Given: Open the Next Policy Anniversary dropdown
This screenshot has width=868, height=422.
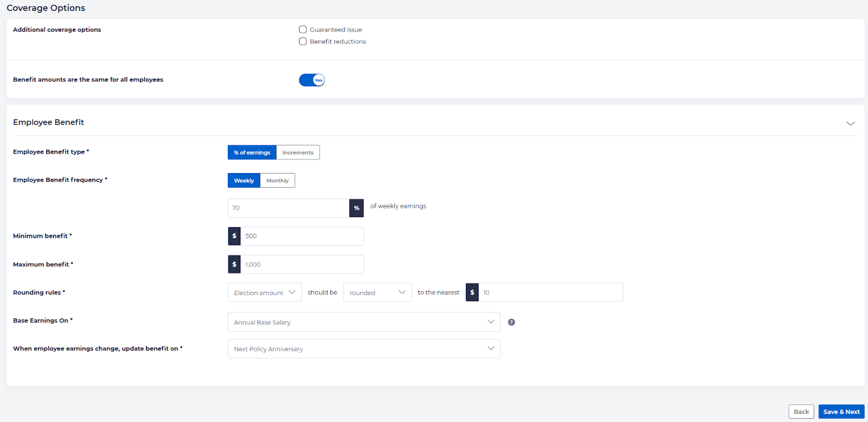Looking at the screenshot, I should tap(363, 349).
